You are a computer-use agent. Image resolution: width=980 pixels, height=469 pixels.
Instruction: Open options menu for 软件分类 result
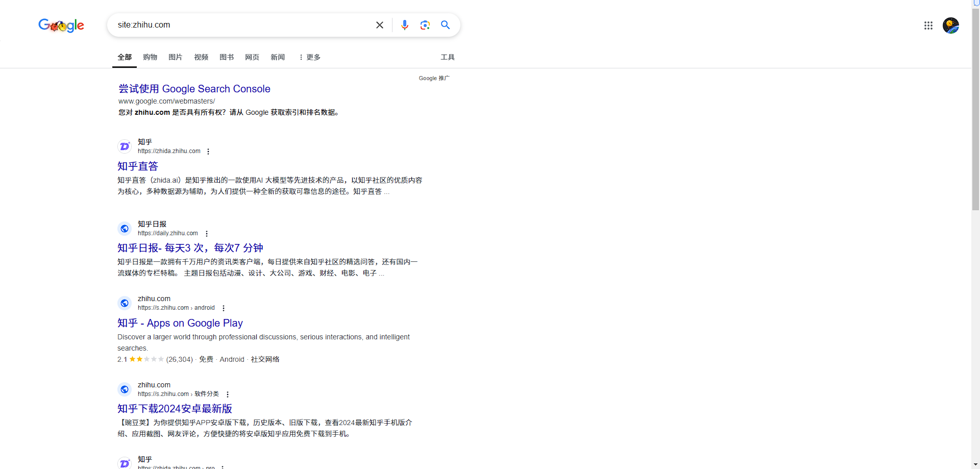click(228, 394)
